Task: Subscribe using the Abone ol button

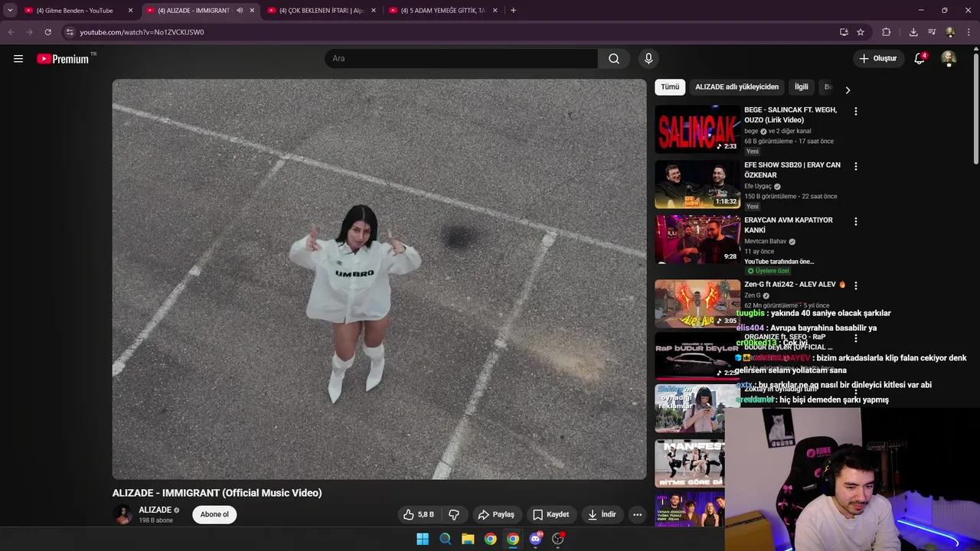Action: coord(214,514)
